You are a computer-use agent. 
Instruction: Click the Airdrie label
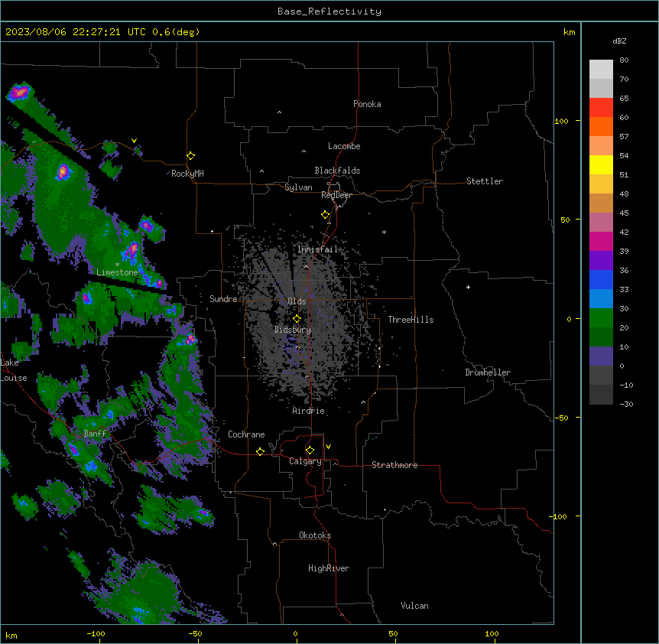click(x=309, y=411)
